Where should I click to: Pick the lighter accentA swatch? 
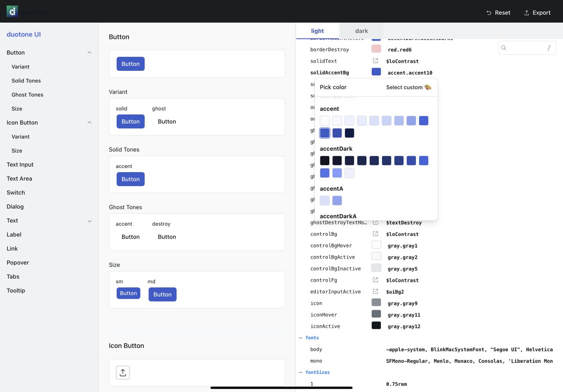(x=325, y=201)
